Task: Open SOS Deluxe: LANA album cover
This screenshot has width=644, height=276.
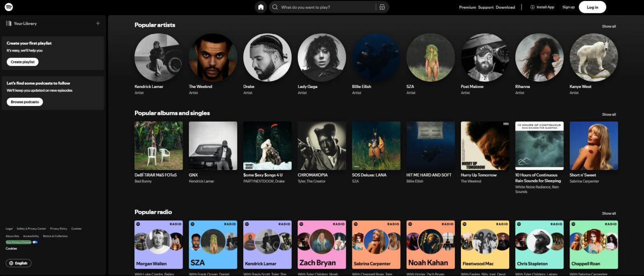Action: (376, 146)
